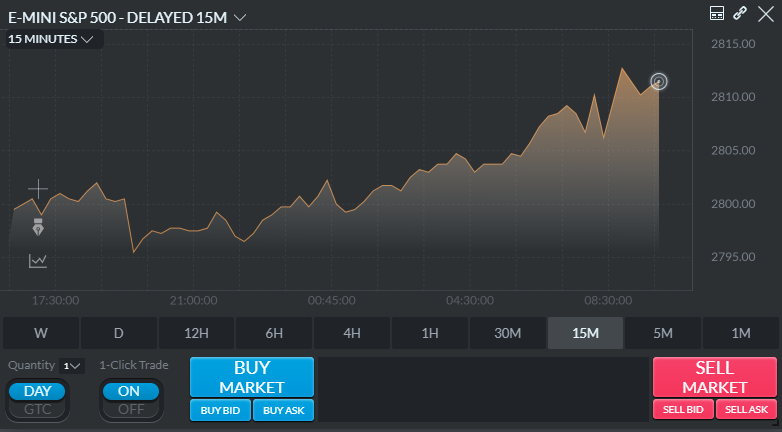The image size is (782, 432).
Task: Click the BUY BID button
Action: [x=220, y=411]
